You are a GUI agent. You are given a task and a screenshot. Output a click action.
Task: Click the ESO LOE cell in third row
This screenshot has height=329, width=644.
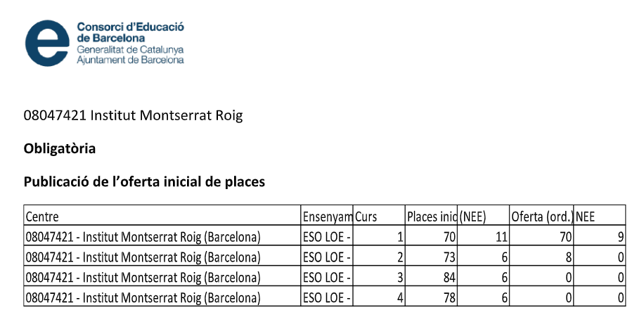(327, 278)
